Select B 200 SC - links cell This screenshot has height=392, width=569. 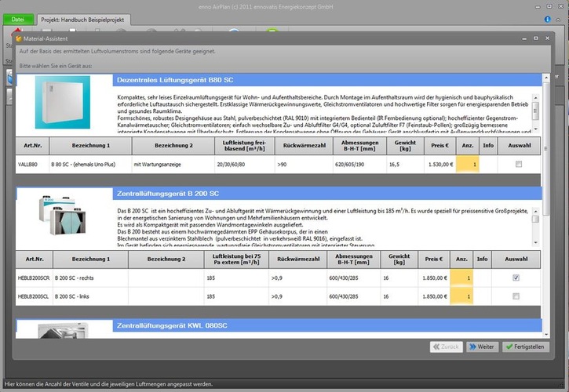click(x=90, y=296)
